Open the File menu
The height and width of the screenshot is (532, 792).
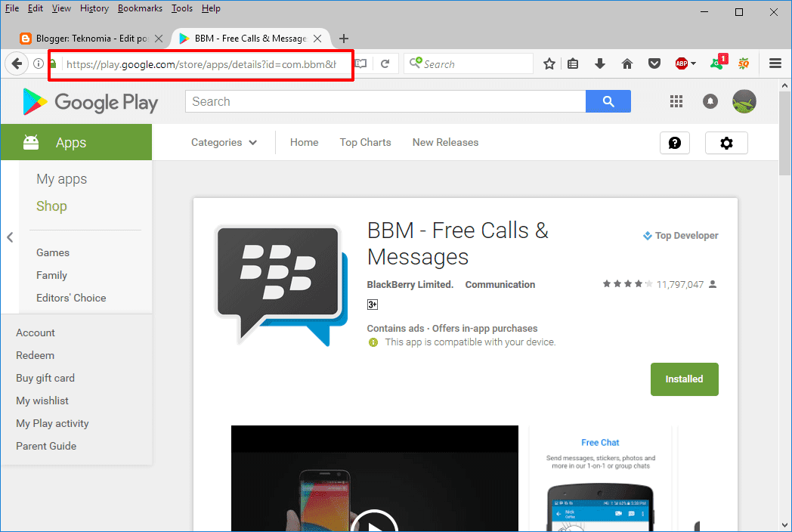click(11, 8)
